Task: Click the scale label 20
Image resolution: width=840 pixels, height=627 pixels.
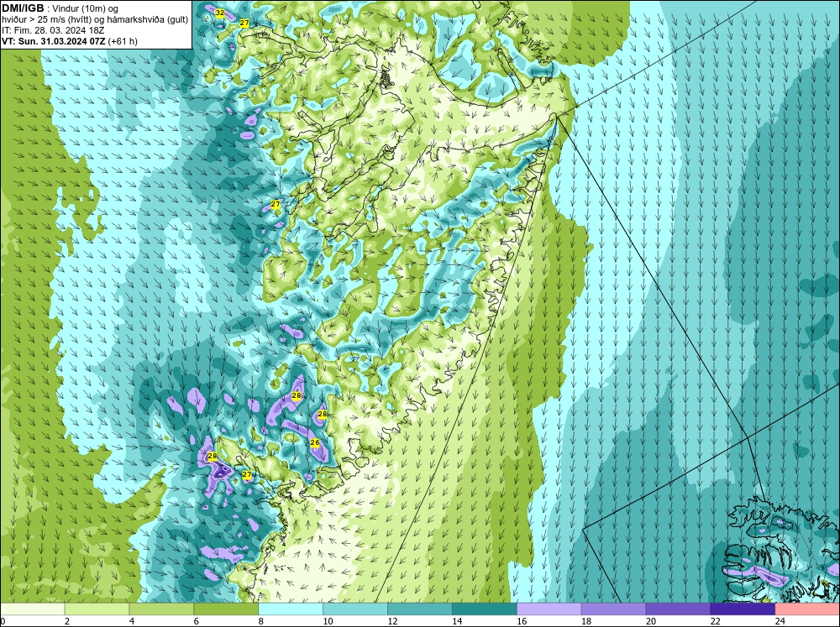Action: point(651,621)
